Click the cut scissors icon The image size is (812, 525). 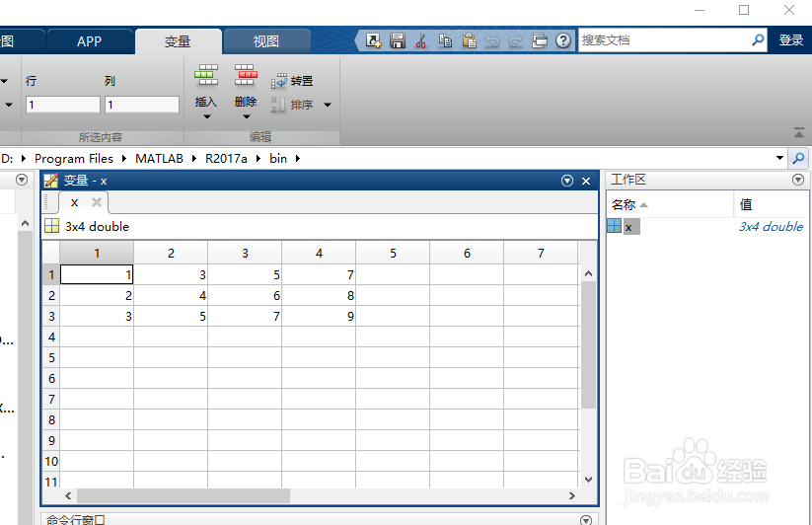click(420, 40)
